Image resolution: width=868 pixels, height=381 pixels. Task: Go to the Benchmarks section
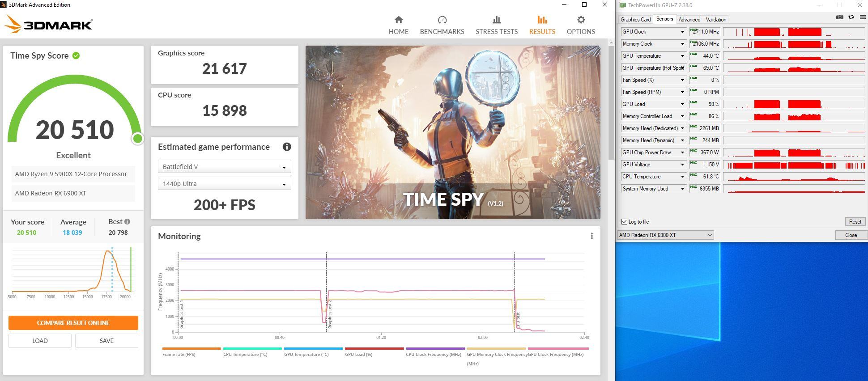442,25
